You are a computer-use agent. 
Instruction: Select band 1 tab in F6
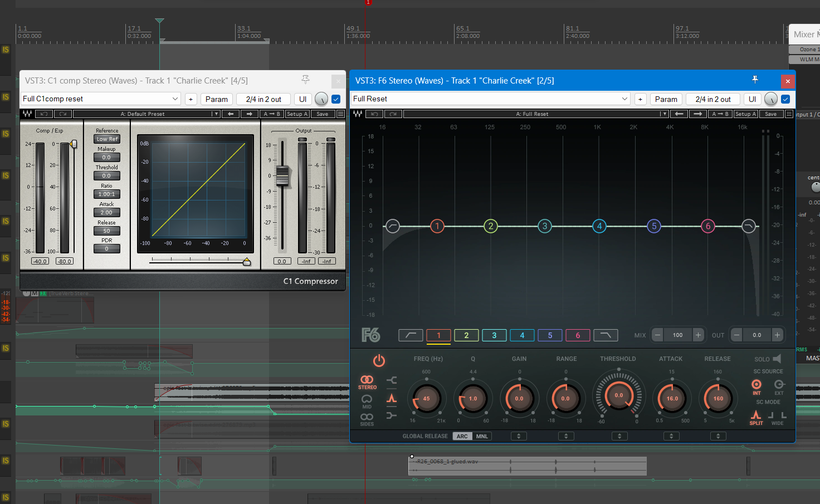point(438,335)
